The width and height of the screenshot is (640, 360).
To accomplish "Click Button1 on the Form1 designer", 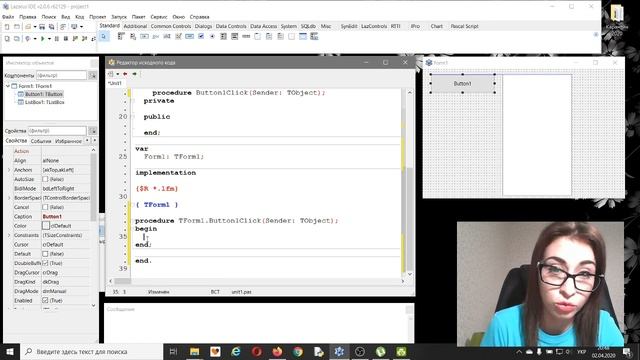I will tap(462, 83).
